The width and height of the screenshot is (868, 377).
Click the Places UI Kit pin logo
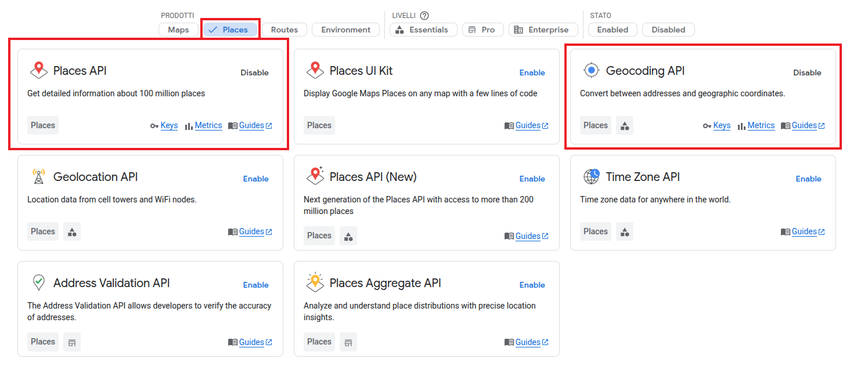pyautogui.click(x=315, y=70)
